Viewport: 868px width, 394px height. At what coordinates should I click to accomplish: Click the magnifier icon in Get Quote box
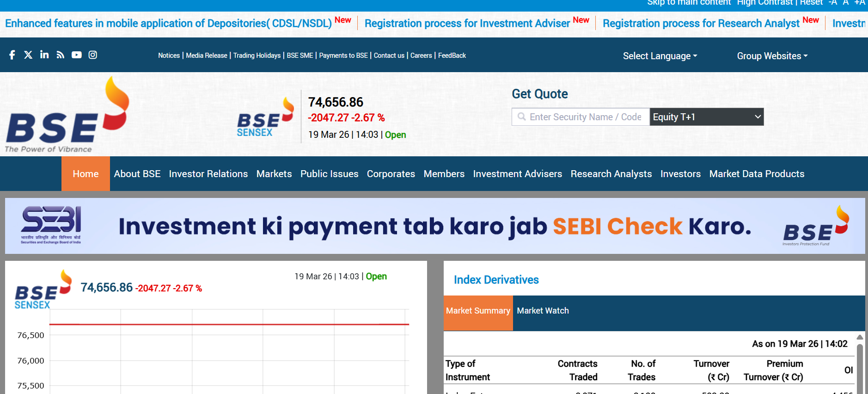pyautogui.click(x=522, y=117)
